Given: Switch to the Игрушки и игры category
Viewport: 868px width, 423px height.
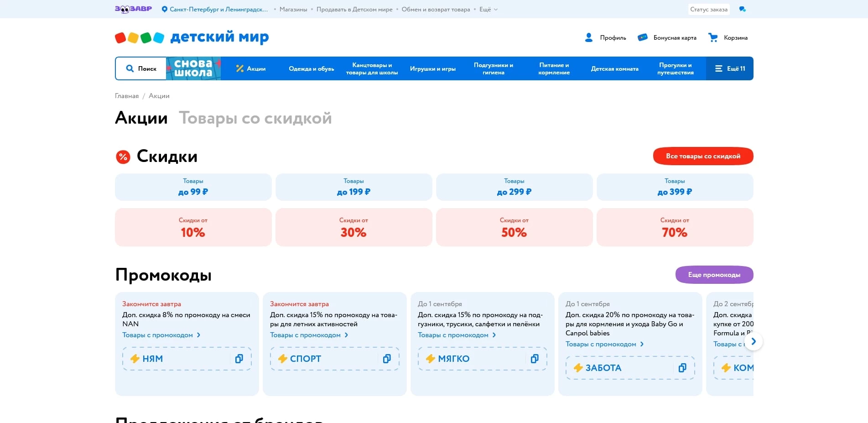Looking at the screenshot, I should pos(432,68).
